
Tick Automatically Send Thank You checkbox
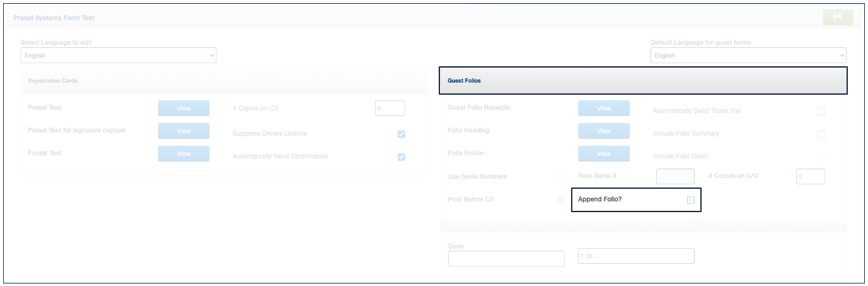(821, 112)
